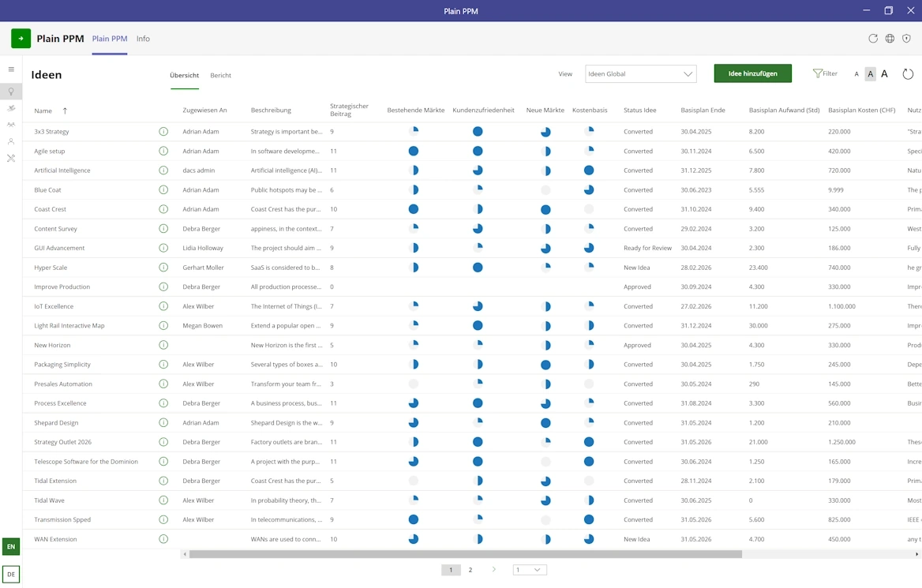Open the hamburger navigation menu
This screenshot has height=588, width=922.
tap(11, 69)
